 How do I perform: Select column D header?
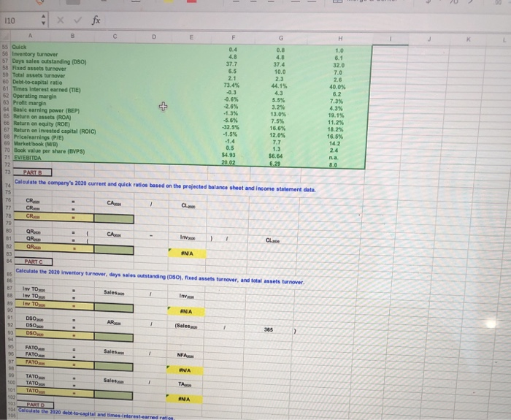click(x=154, y=37)
